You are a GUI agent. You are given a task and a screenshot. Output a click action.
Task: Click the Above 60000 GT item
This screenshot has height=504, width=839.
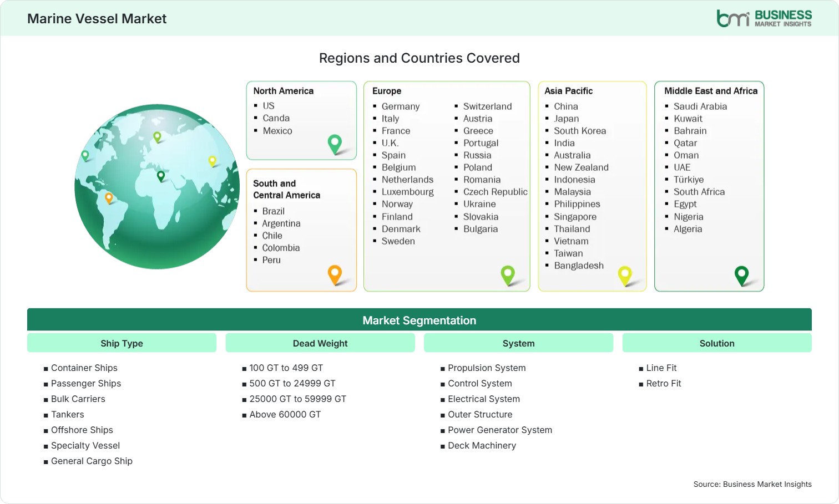(285, 415)
